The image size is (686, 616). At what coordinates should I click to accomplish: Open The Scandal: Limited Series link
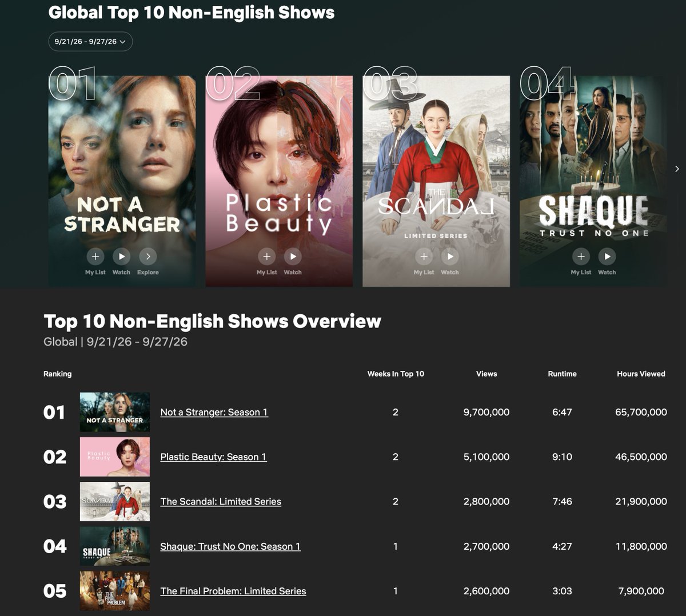point(221,501)
